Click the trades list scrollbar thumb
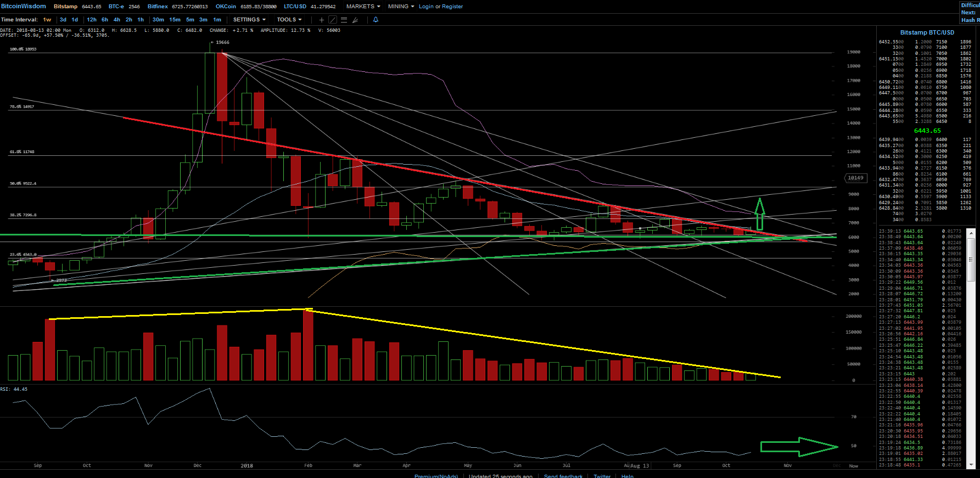Screen dimensions: 980x478 point(971,259)
